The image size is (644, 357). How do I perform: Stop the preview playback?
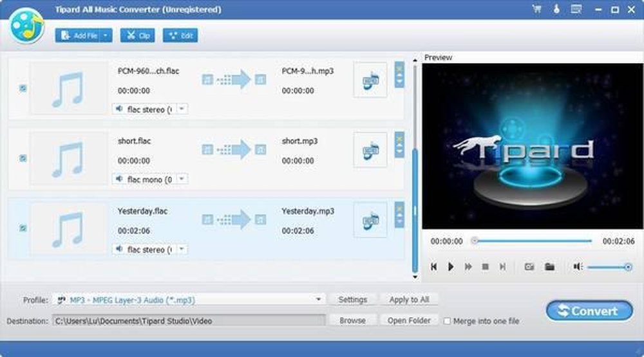pos(485,267)
